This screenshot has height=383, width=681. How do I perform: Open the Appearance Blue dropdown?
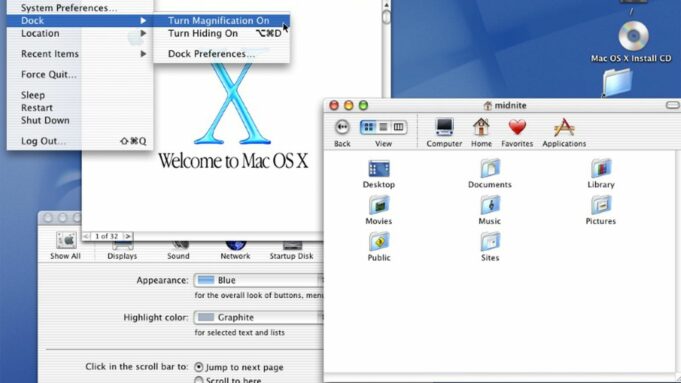[258, 280]
